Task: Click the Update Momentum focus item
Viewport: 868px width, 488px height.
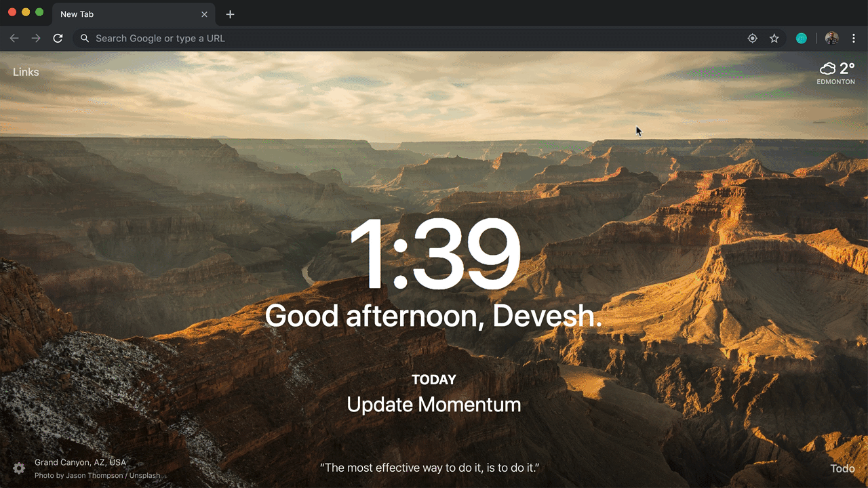Action: click(x=434, y=405)
